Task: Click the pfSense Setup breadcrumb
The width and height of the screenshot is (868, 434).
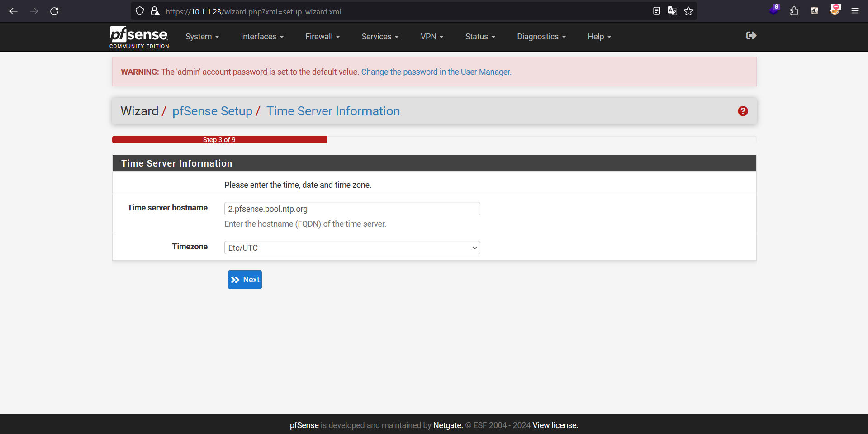Action: (x=212, y=111)
